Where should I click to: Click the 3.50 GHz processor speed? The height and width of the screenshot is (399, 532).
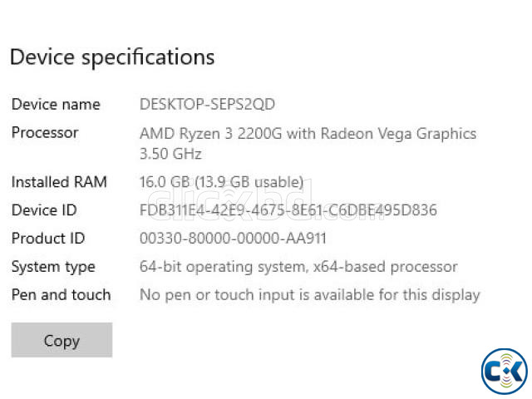170,154
